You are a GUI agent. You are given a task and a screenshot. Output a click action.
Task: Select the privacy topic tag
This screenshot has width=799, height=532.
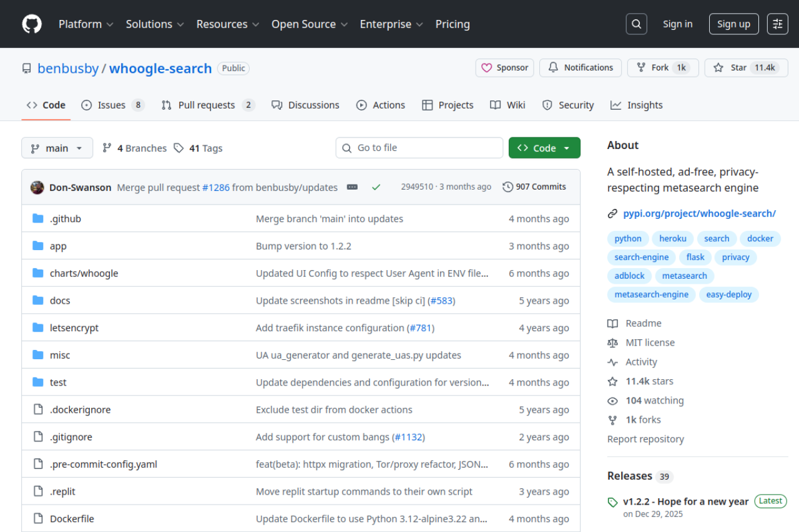(x=735, y=257)
